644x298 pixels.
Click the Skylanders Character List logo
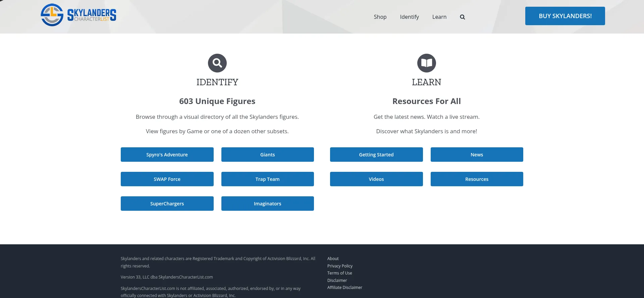click(x=78, y=15)
